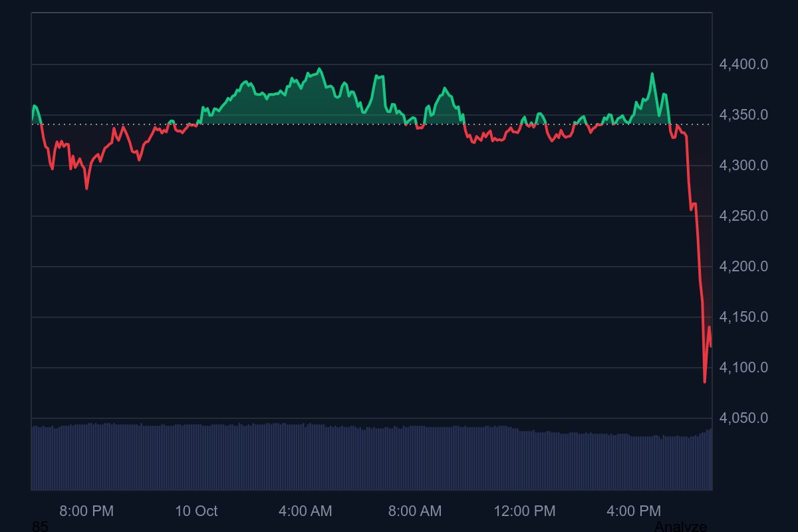Select the 10 Oct date axis label
The width and height of the screenshot is (798, 532).
click(x=196, y=511)
